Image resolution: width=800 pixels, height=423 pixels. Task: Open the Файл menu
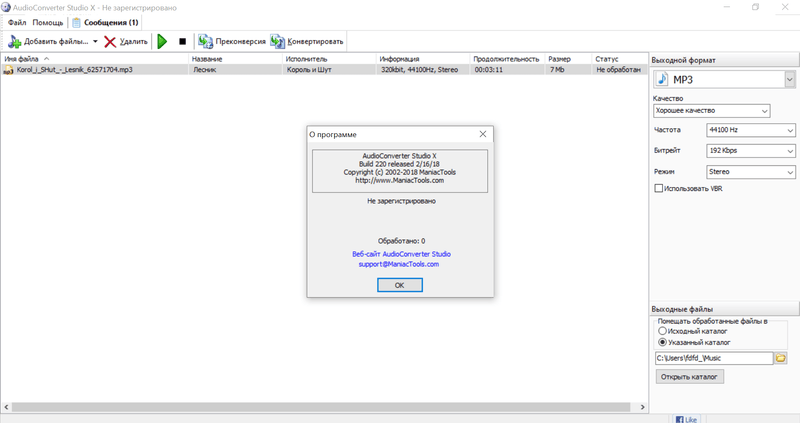17,22
